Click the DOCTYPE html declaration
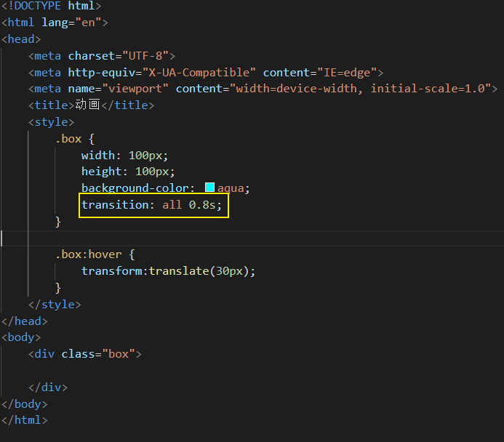Viewport: 504px width, 442px height. [52, 6]
